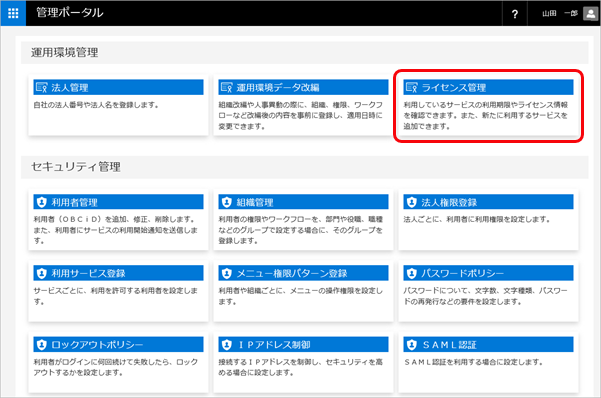Click the 利用者管理 shield icon
This screenshot has height=398, width=601.
41,202
